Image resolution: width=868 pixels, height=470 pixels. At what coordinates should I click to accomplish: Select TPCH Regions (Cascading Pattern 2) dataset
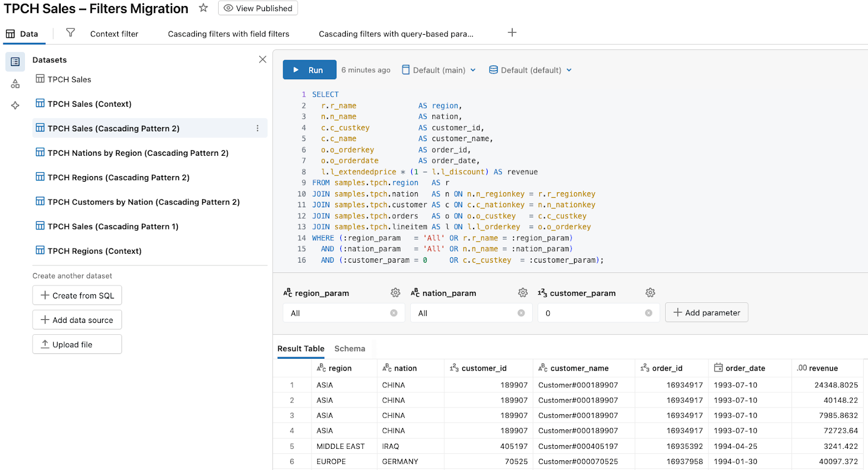tap(150, 177)
